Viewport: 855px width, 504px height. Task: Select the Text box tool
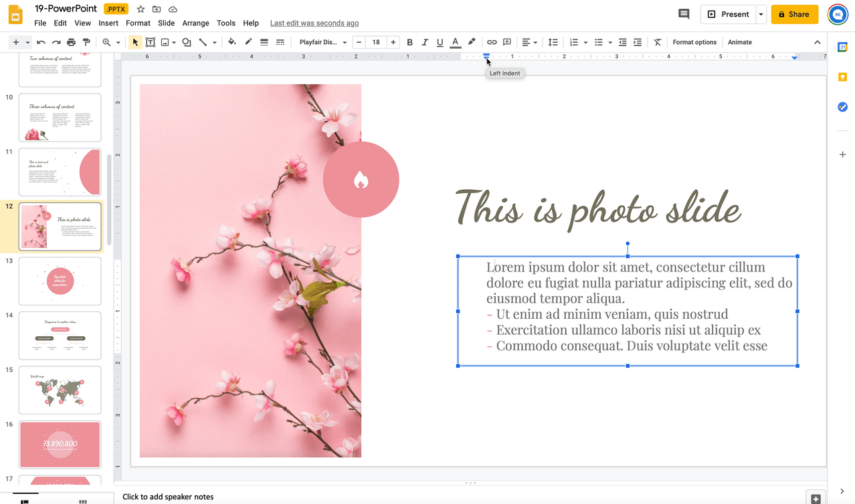click(x=151, y=42)
